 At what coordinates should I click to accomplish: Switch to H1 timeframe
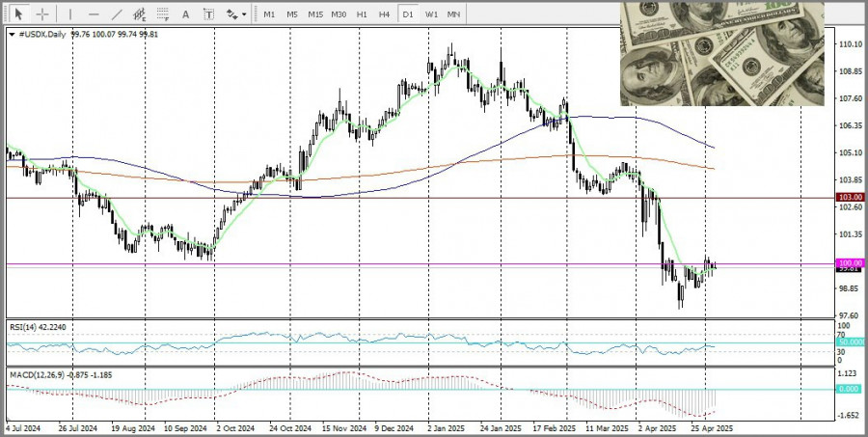click(362, 14)
